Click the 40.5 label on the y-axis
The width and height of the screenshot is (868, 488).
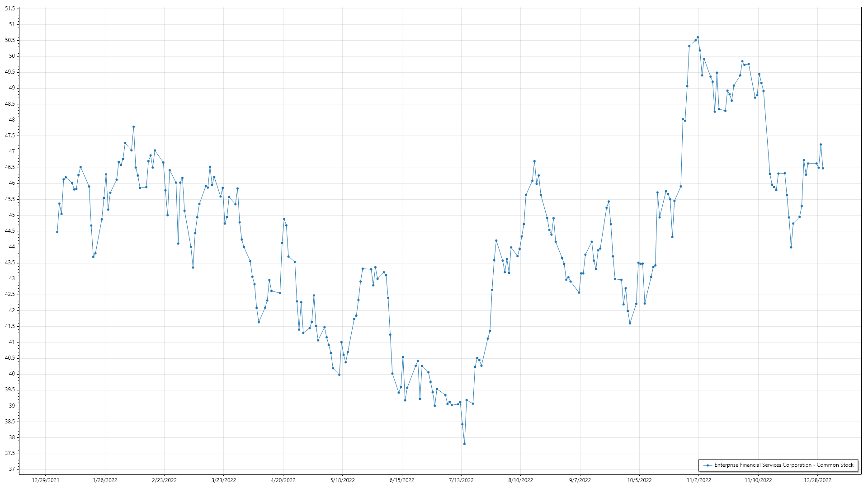click(x=10, y=358)
